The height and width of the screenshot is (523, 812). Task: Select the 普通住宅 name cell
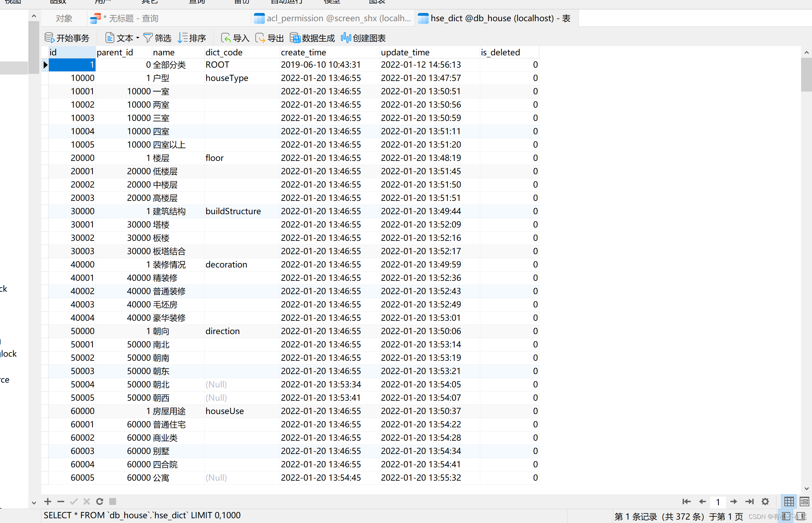(x=178, y=424)
